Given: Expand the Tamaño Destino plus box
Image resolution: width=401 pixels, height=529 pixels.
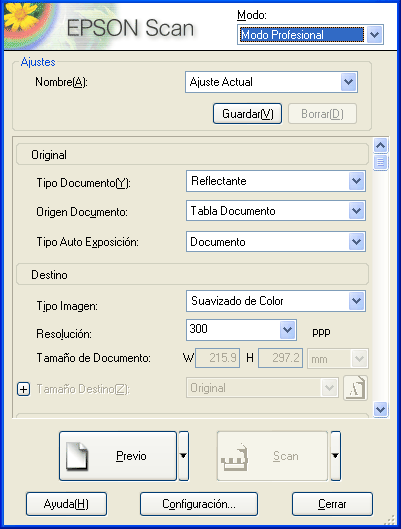Looking at the screenshot, I should point(24,389).
